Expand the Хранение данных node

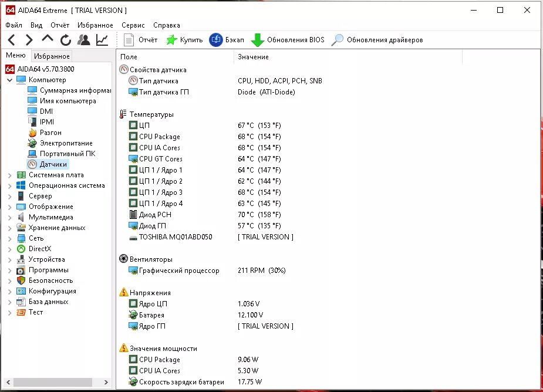click(x=10, y=228)
